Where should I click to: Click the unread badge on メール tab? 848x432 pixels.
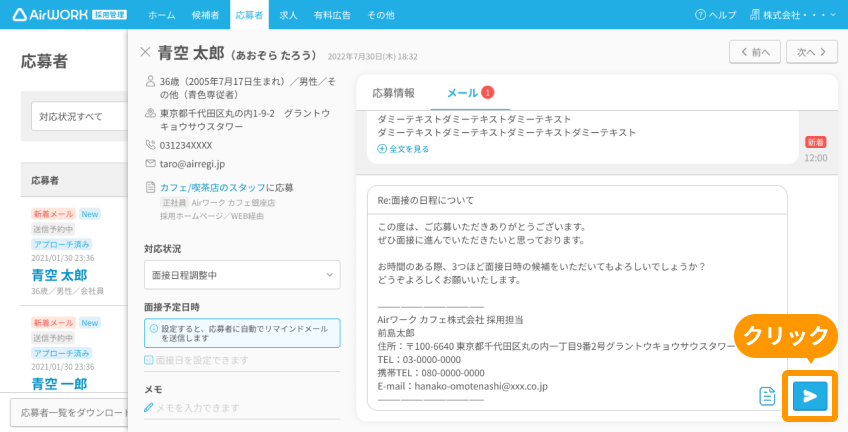(x=487, y=93)
